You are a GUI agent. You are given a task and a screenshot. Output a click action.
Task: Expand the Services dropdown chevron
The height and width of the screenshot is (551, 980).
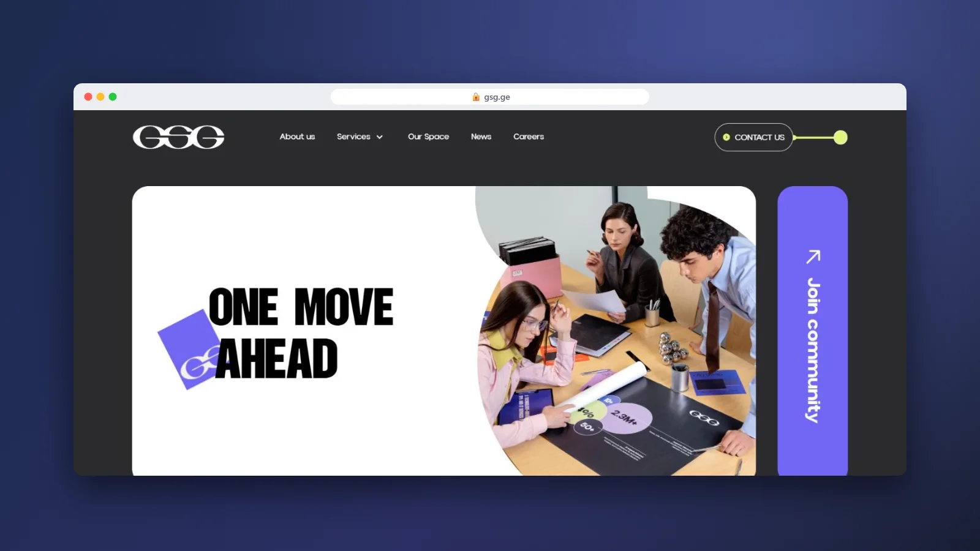380,137
